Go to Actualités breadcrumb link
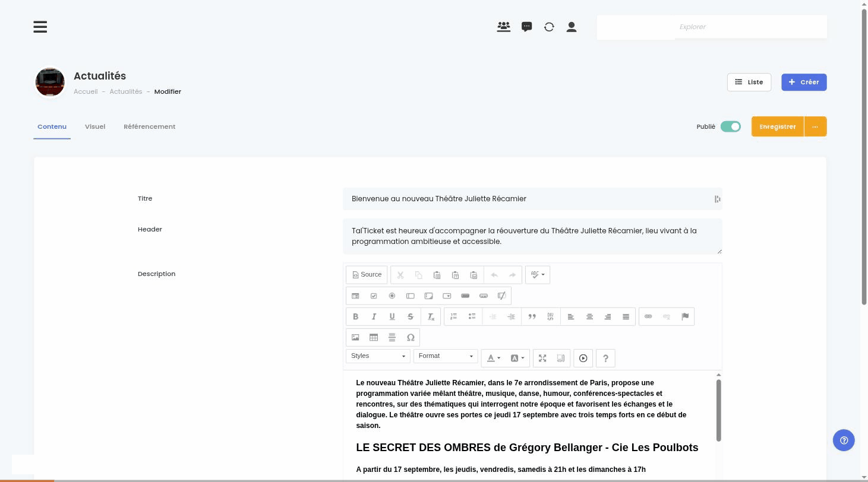Image resolution: width=868 pixels, height=482 pixels. point(126,91)
